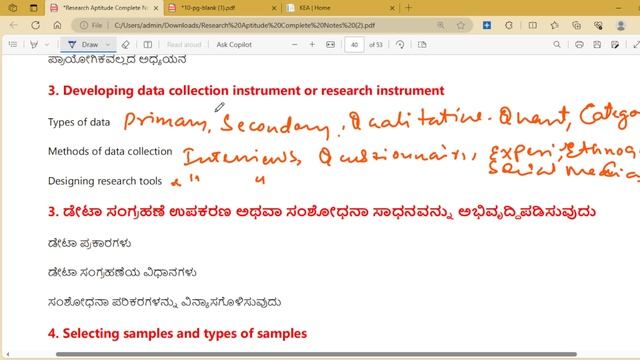Click Ask Copilot button
Image resolution: width=640 pixels, height=360 pixels.
point(234,44)
